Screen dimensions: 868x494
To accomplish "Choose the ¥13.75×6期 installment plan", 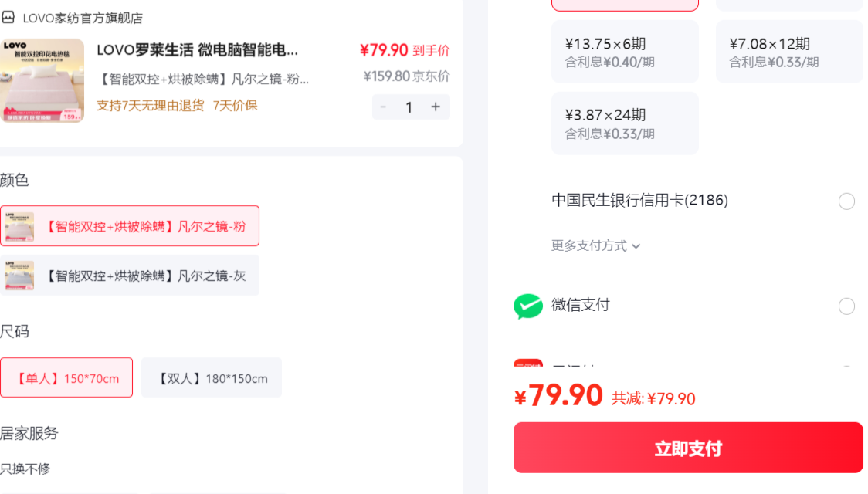I will pyautogui.click(x=625, y=52).
